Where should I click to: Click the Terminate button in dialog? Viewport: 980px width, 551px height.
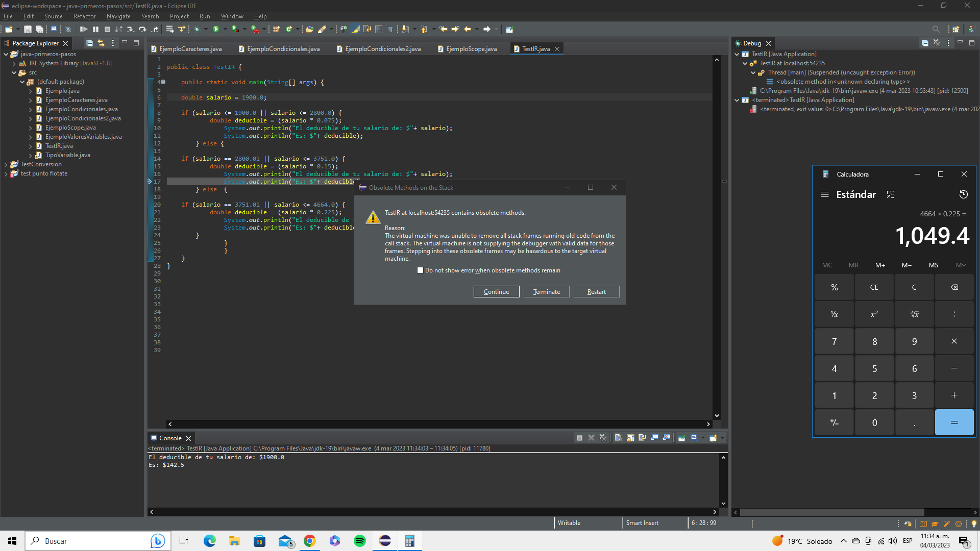(x=546, y=292)
